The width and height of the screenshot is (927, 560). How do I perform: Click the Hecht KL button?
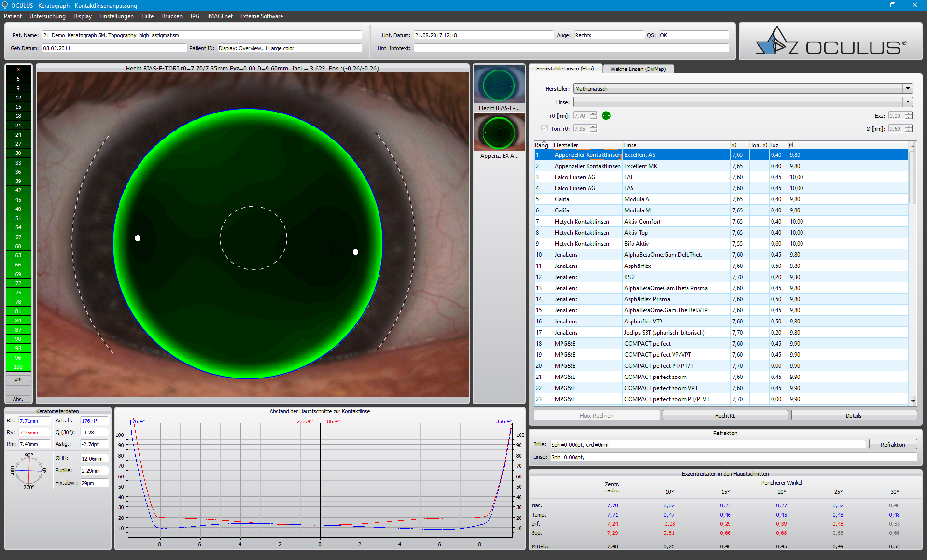pos(725,416)
